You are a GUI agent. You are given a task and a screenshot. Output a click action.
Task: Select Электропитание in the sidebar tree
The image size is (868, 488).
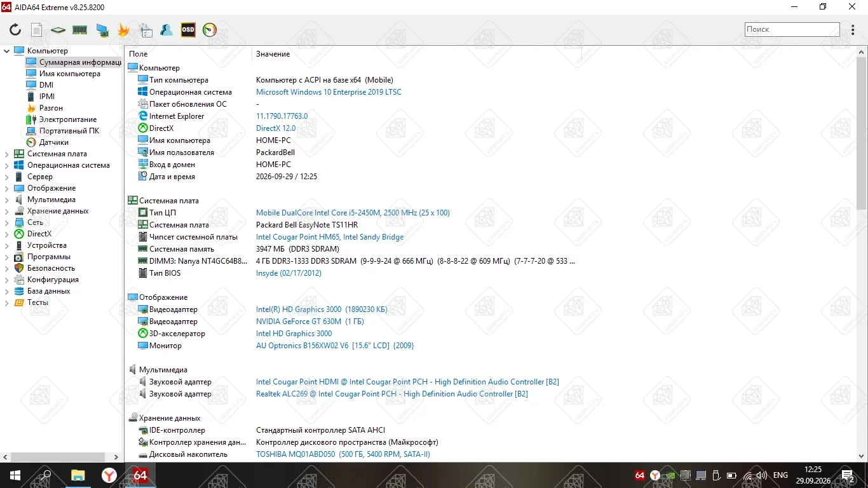coord(67,119)
